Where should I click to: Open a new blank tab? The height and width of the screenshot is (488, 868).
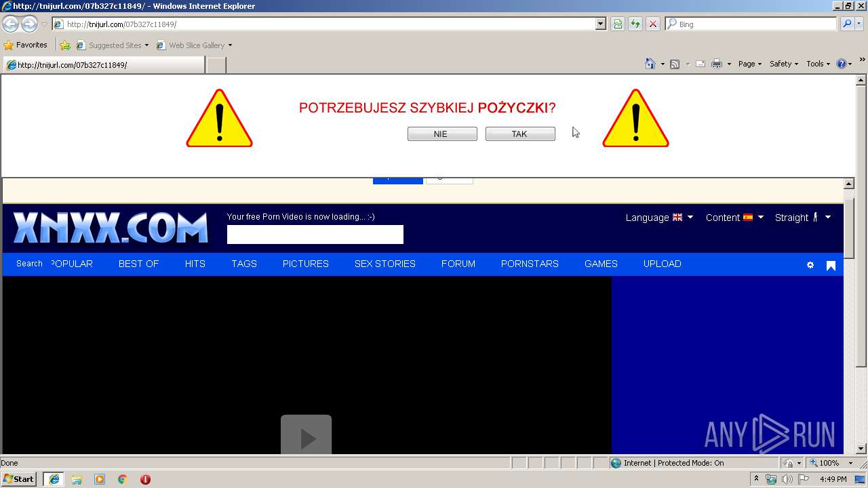tap(216, 65)
